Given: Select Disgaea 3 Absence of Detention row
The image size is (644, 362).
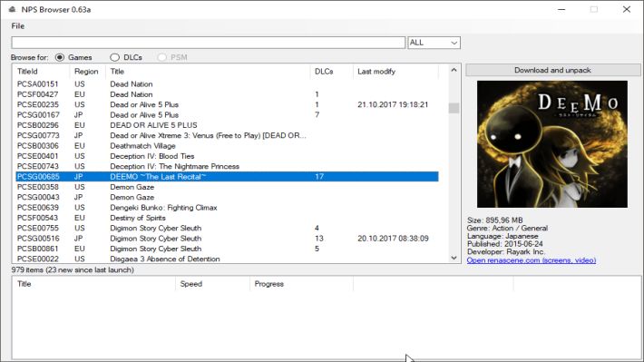Looking at the screenshot, I should pos(227,259).
